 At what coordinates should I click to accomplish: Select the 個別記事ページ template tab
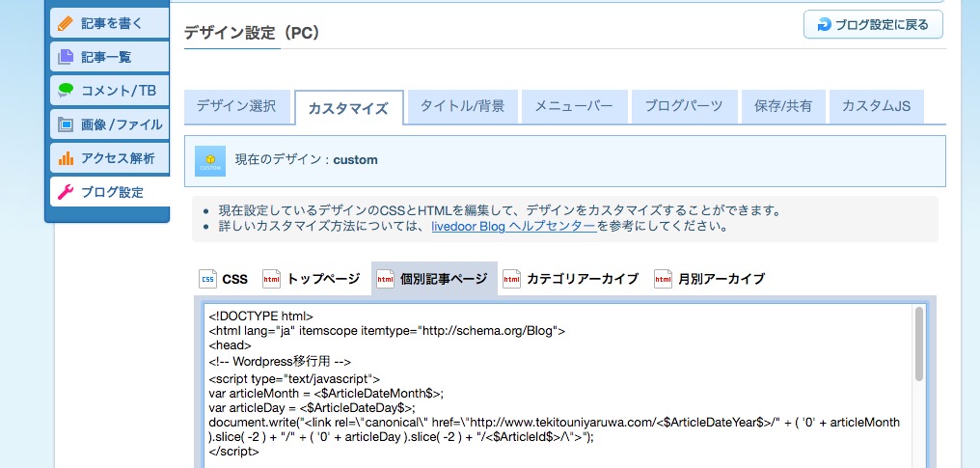pos(434,279)
